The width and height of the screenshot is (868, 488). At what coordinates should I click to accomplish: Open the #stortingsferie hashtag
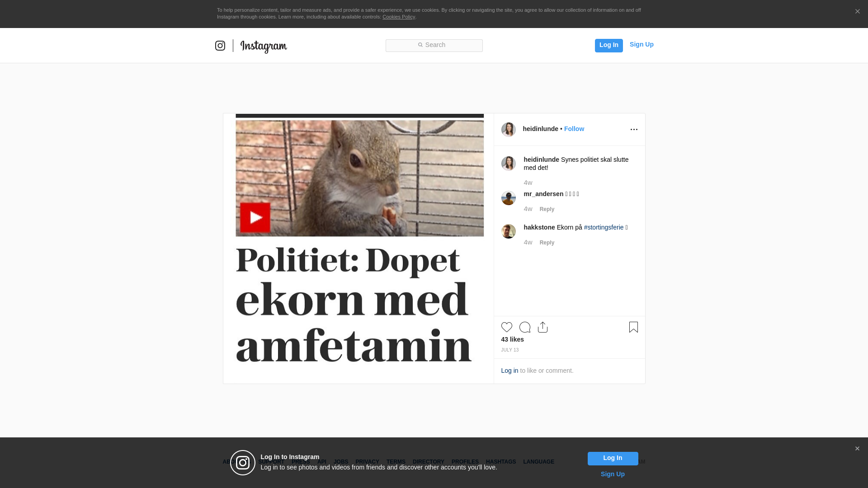click(604, 227)
